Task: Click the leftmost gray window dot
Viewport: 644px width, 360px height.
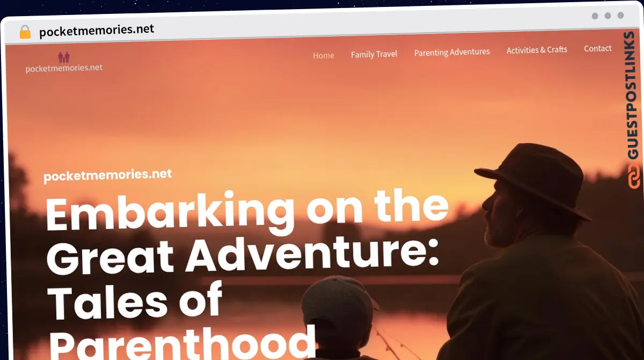Action: click(595, 16)
